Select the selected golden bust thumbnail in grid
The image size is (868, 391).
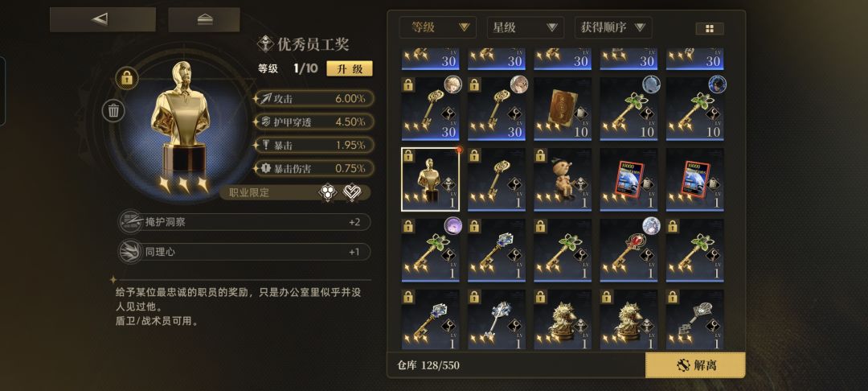[431, 179]
